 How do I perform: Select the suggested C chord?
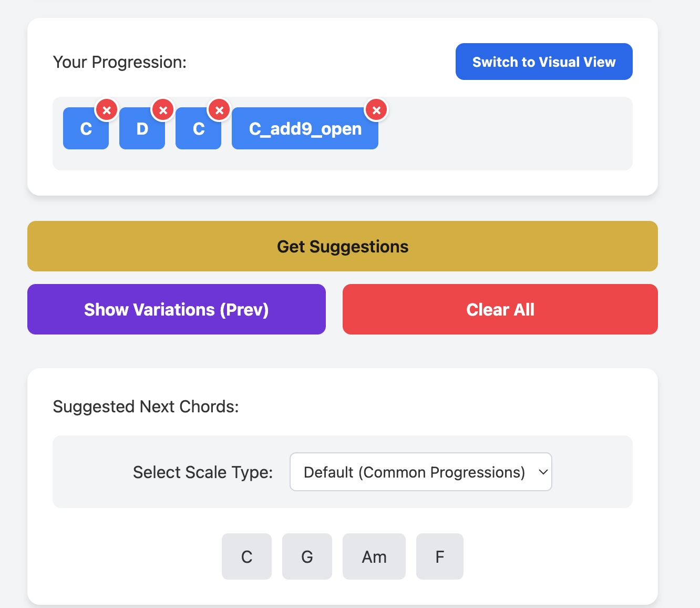(x=246, y=556)
